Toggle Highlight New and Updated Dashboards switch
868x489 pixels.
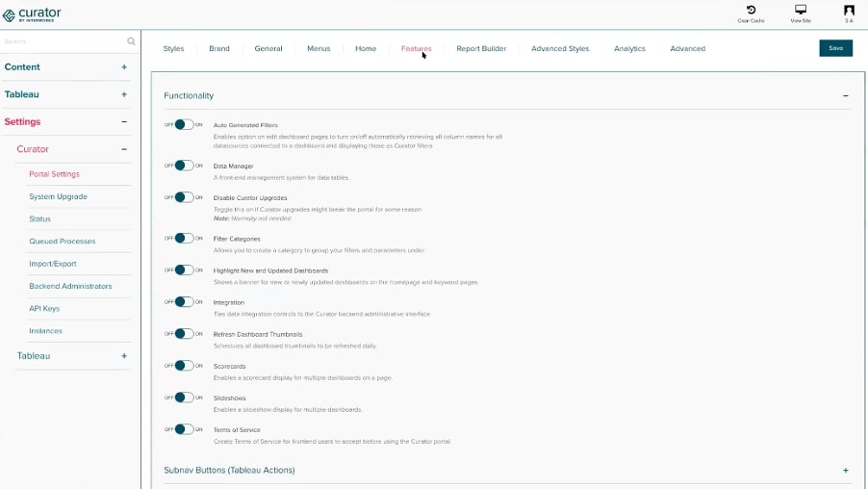point(184,270)
